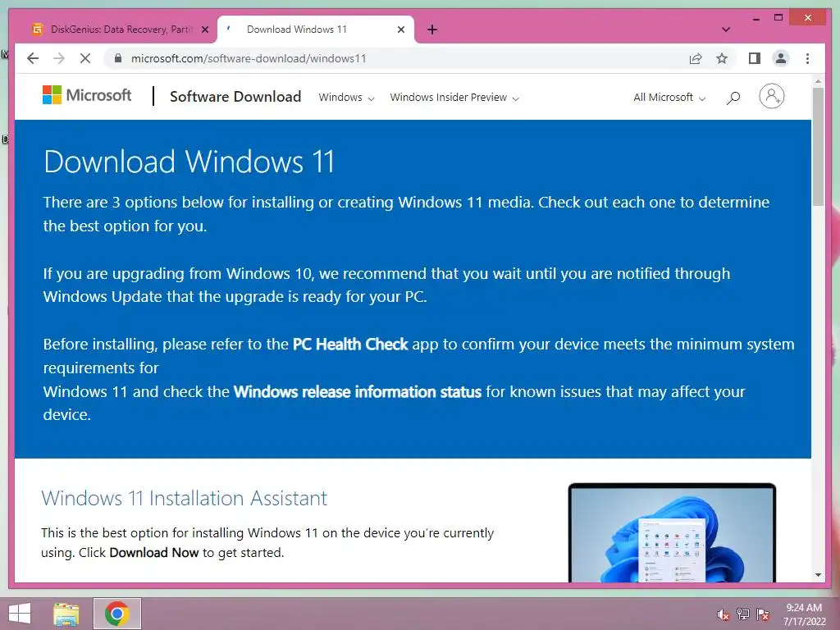Open File Explorer from the taskbar

[66, 614]
